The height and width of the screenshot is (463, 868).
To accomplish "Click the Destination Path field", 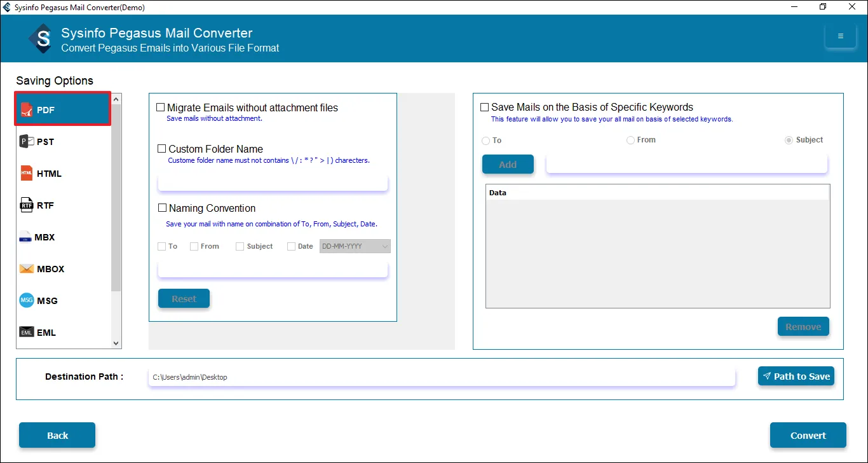I will [442, 377].
